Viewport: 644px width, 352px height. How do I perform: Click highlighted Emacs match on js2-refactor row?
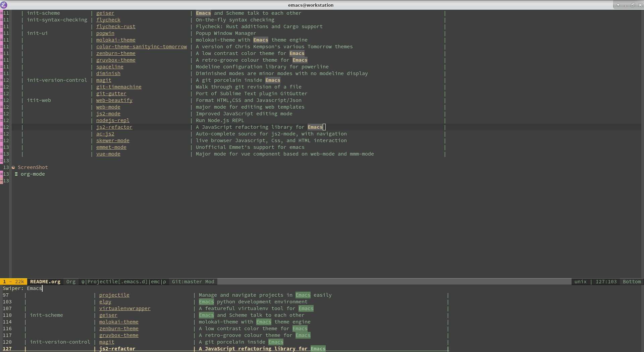point(315,127)
